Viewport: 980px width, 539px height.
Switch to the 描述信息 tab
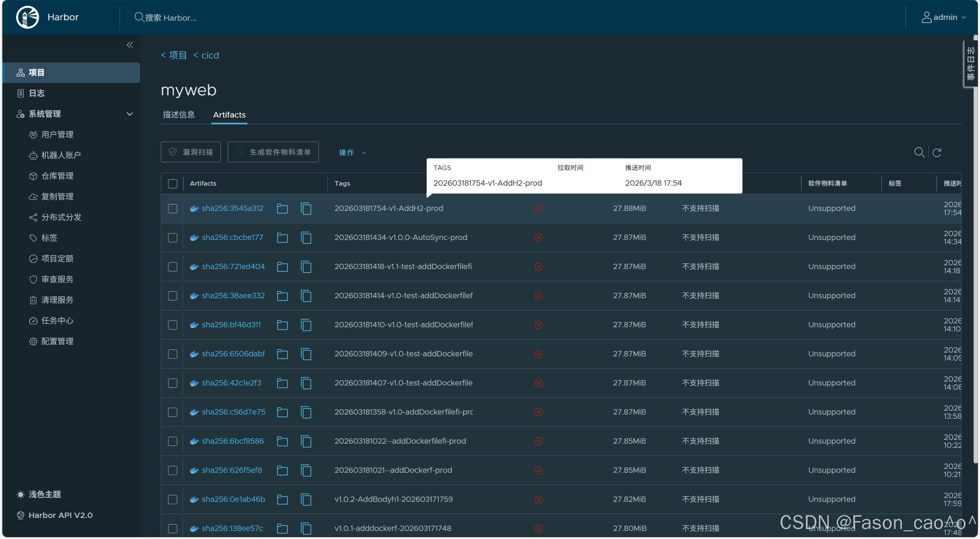[x=179, y=115]
